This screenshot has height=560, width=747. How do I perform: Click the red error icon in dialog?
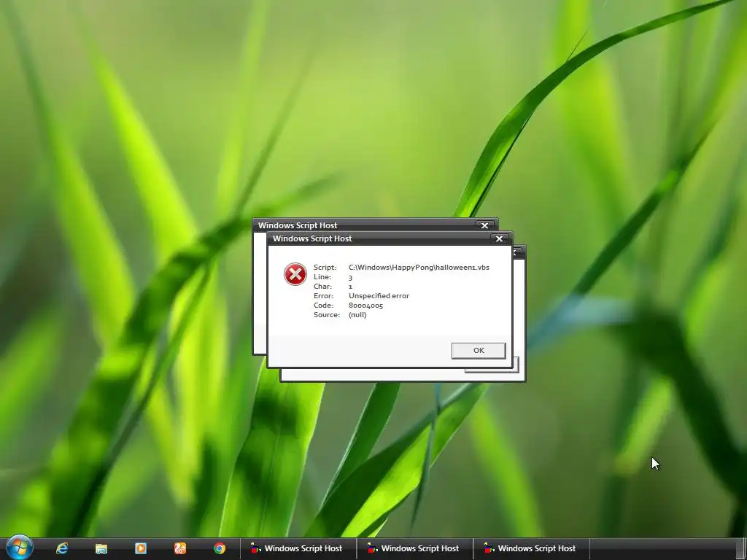[x=295, y=274]
